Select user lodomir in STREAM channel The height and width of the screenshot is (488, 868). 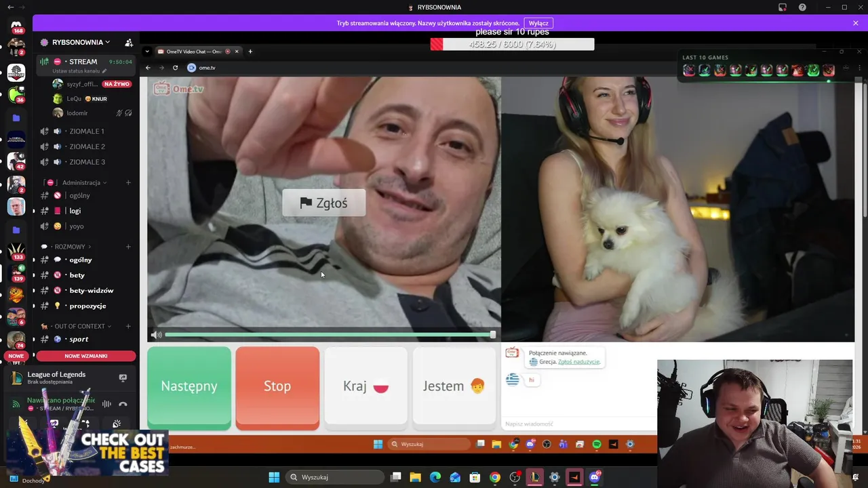click(77, 113)
